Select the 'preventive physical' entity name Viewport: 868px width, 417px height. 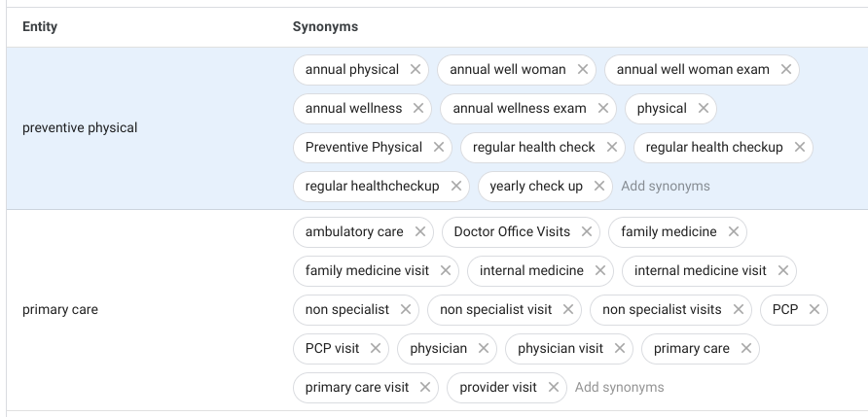tap(80, 128)
